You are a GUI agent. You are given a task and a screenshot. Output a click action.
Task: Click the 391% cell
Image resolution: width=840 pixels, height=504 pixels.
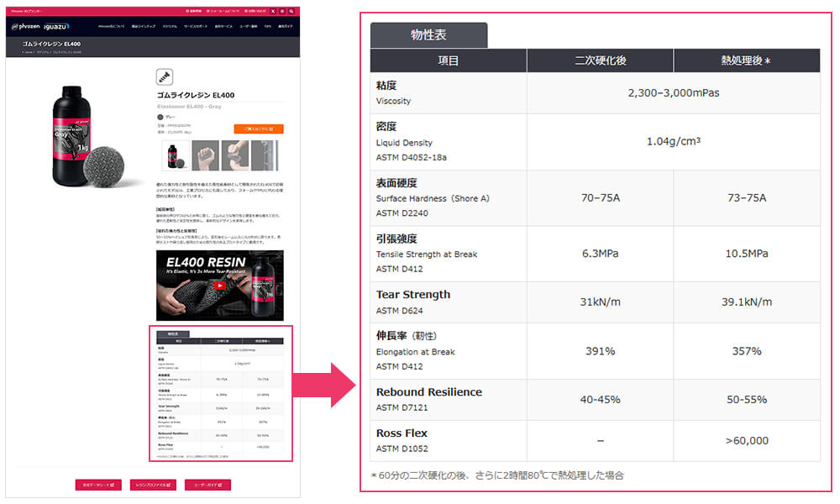[x=600, y=351]
